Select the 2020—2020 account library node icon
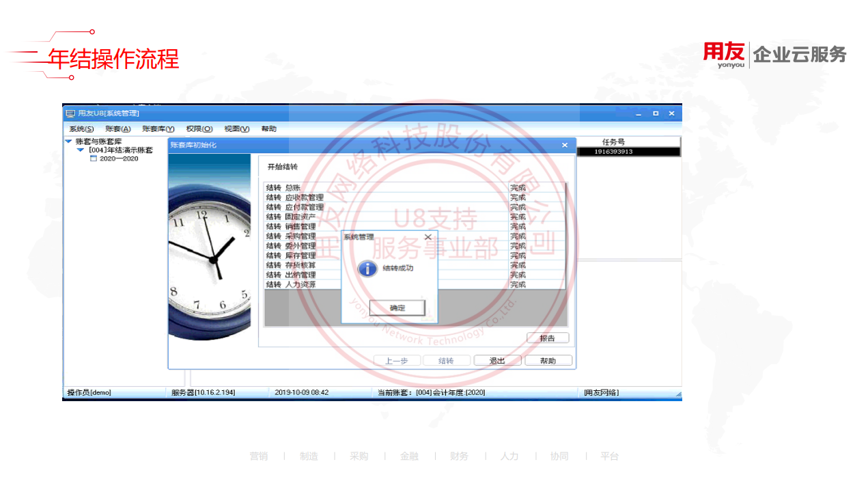 click(94, 159)
